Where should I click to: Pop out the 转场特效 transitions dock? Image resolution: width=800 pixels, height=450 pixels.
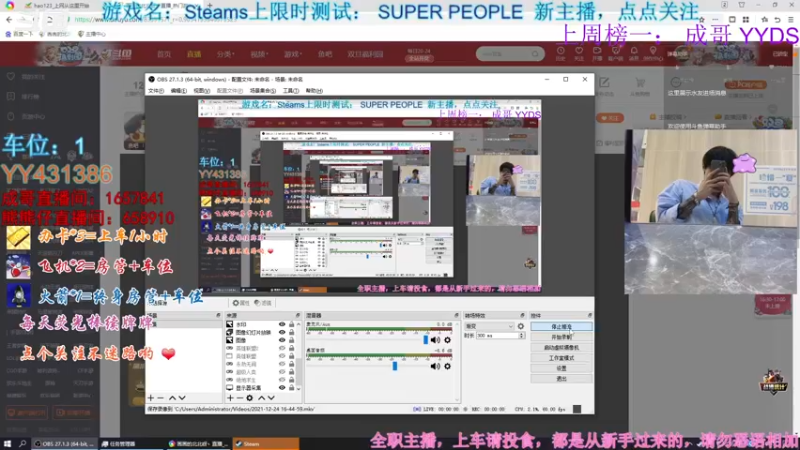click(522, 315)
